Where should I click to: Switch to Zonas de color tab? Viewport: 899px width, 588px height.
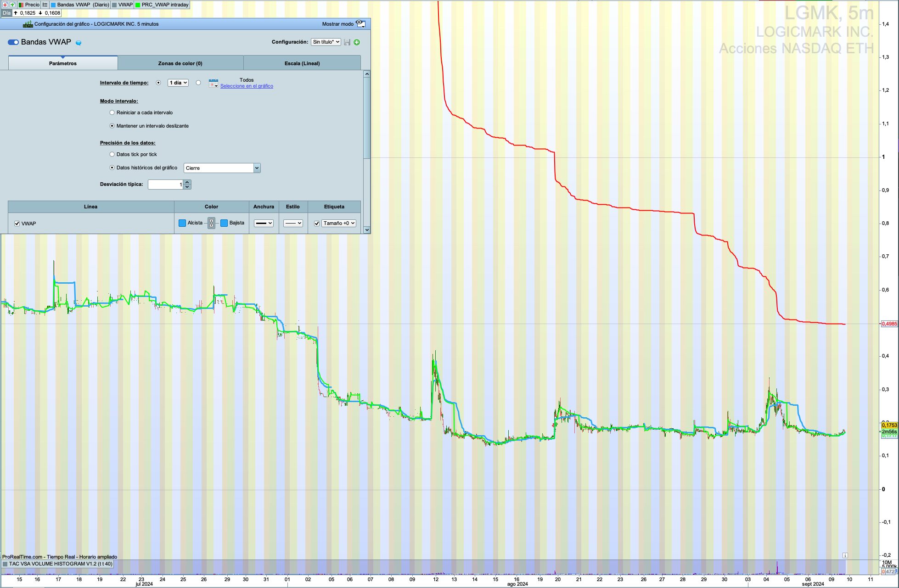pos(180,63)
